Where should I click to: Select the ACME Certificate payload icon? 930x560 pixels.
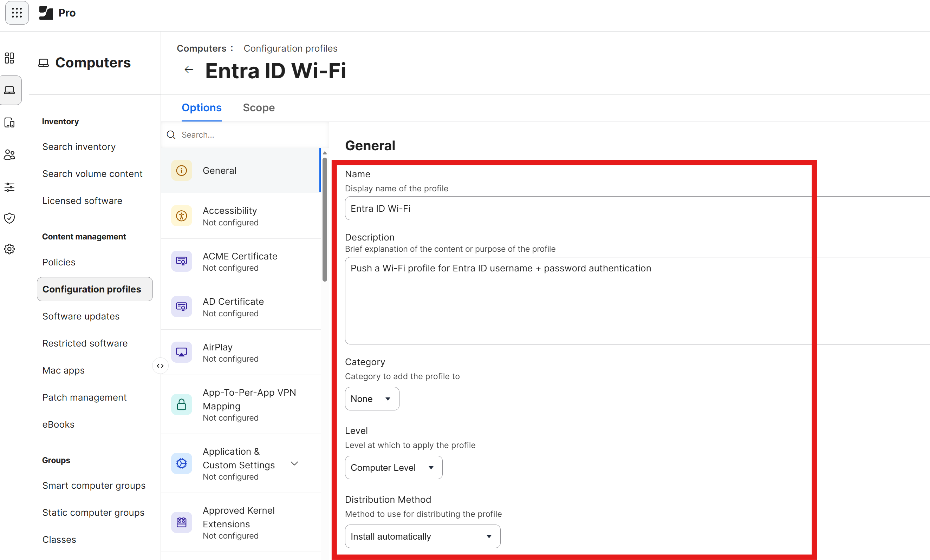182,261
